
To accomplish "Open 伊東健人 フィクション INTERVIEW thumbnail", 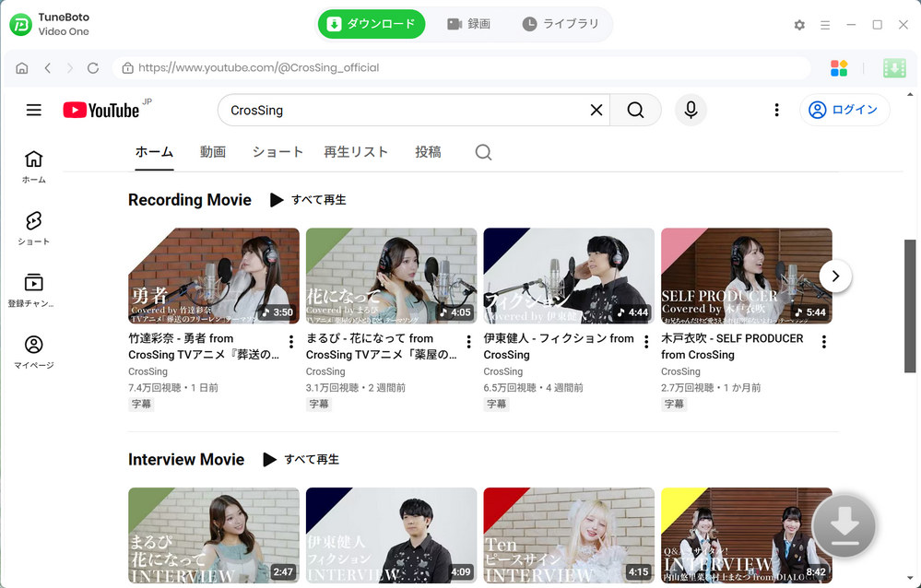I will 391,535.
